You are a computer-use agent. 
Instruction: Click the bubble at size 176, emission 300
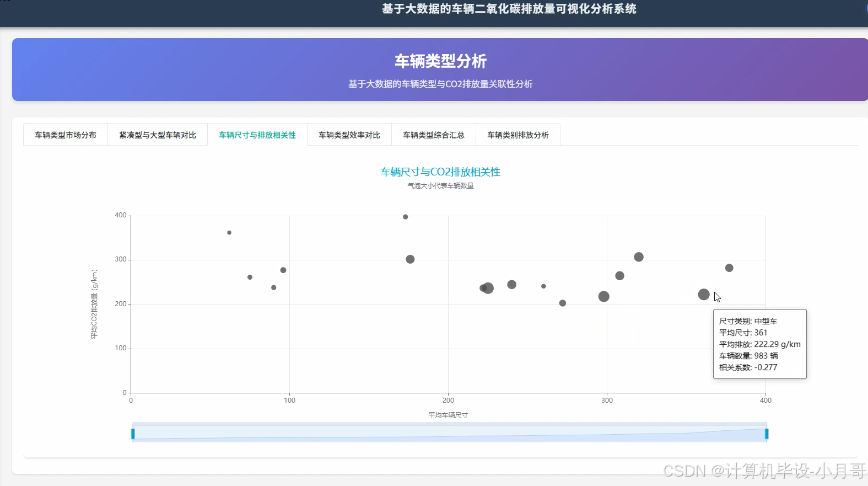point(410,259)
